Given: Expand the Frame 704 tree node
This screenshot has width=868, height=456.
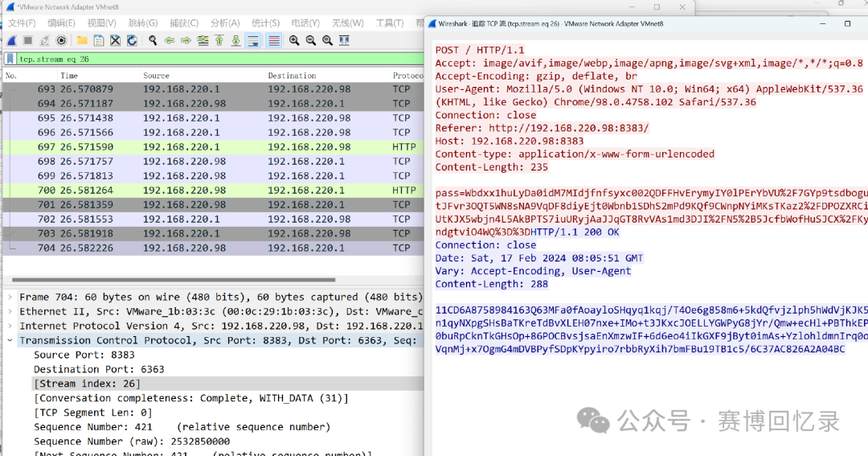Looking at the screenshot, I should 10,297.
